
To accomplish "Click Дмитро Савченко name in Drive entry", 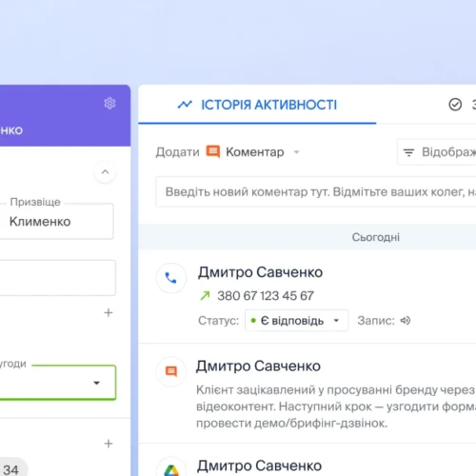I will click(259, 466).
